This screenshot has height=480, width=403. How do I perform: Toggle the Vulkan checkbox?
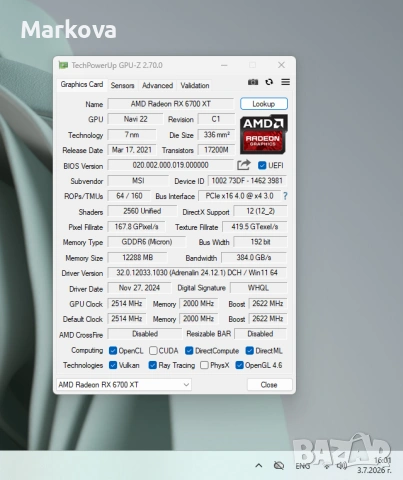coord(113,365)
